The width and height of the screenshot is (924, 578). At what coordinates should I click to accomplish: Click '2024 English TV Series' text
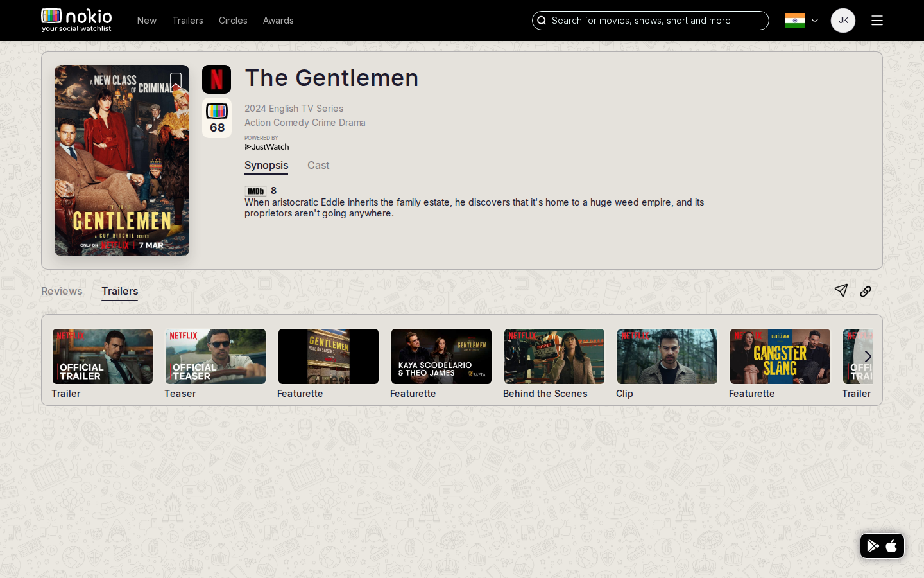tap(294, 109)
